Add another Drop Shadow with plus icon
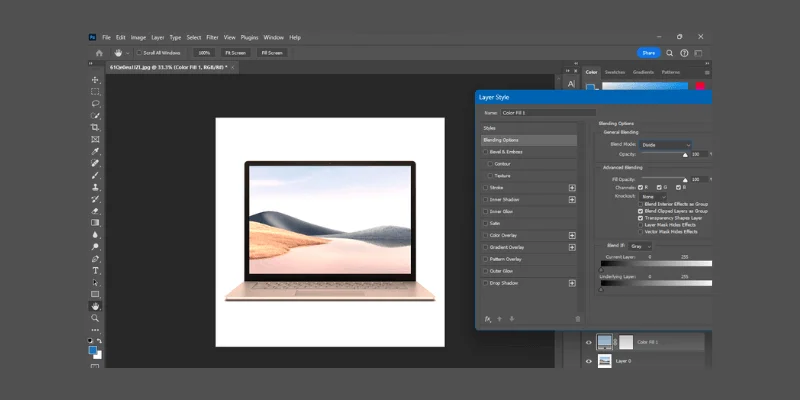 pyautogui.click(x=572, y=283)
